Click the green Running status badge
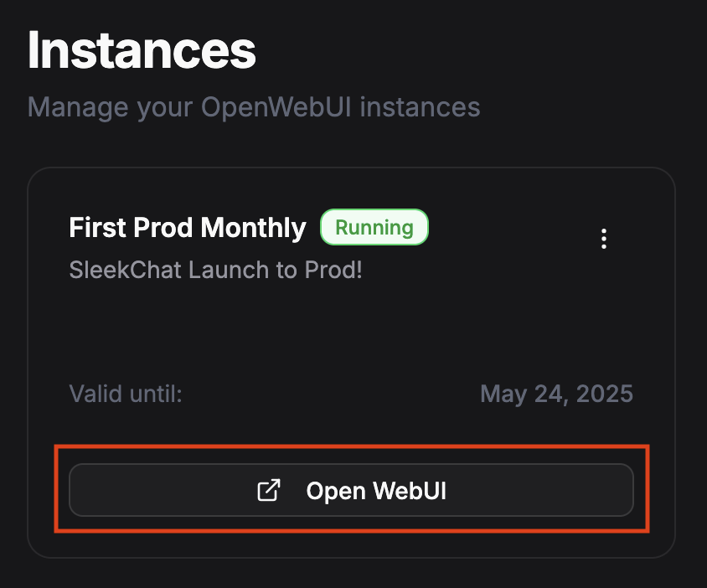Viewport: 707px width, 588px height. (374, 228)
